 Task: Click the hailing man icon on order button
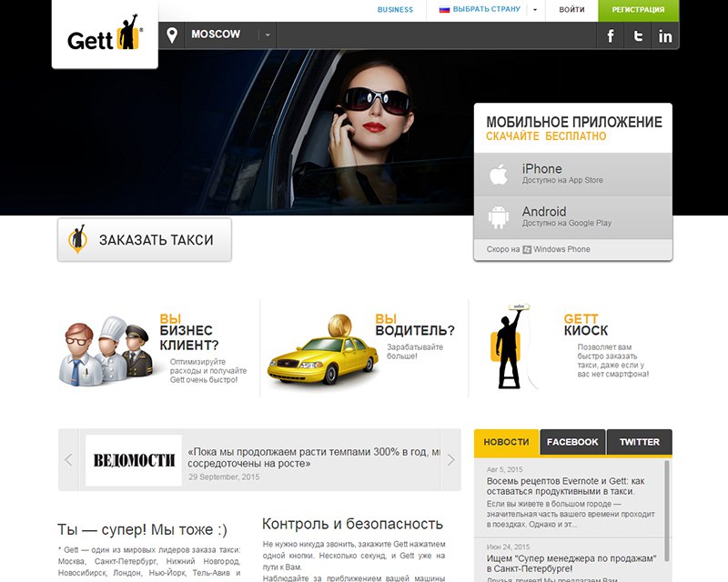[77, 239]
